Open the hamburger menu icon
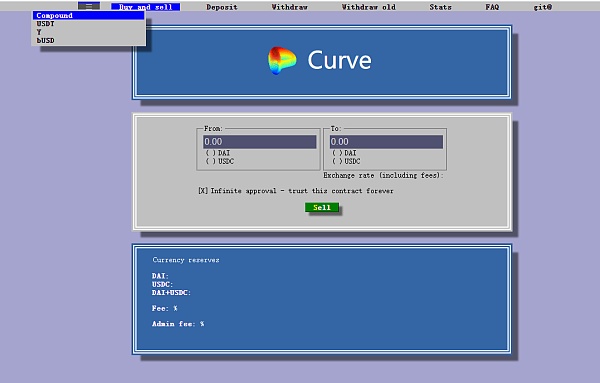This screenshot has height=383, width=600. click(89, 6)
